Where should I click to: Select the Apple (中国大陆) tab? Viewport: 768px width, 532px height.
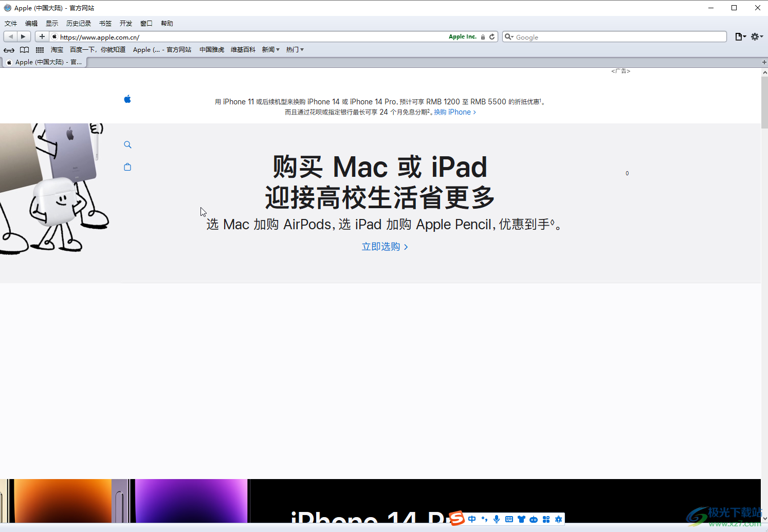pyautogui.click(x=45, y=62)
